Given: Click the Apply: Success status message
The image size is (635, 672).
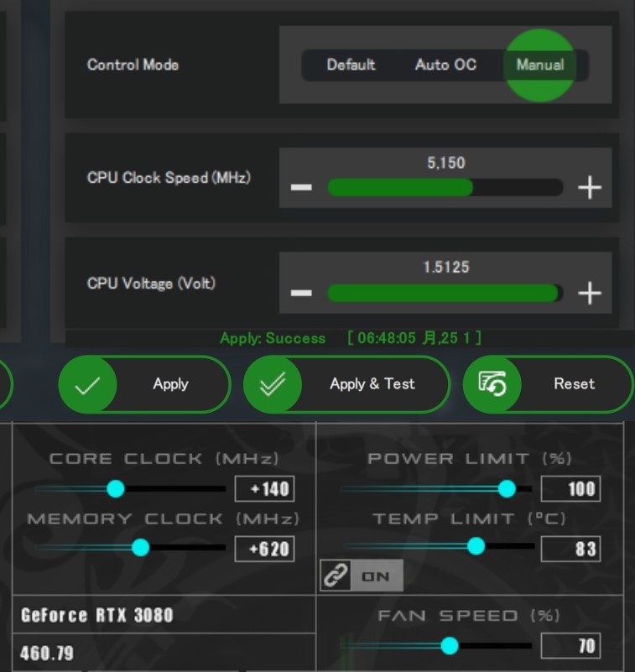Looking at the screenshot, I should click(x=273, y=339).
